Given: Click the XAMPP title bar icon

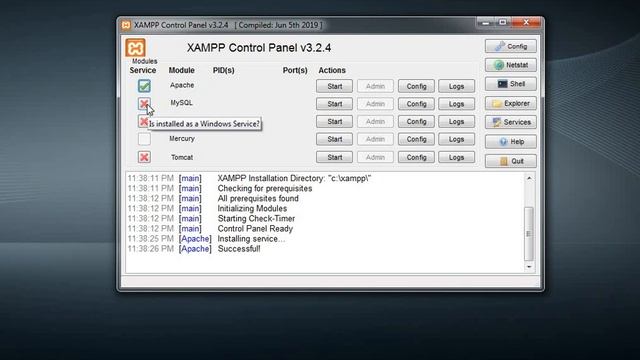Looking at the screenshot, I should tap(126, 25).
